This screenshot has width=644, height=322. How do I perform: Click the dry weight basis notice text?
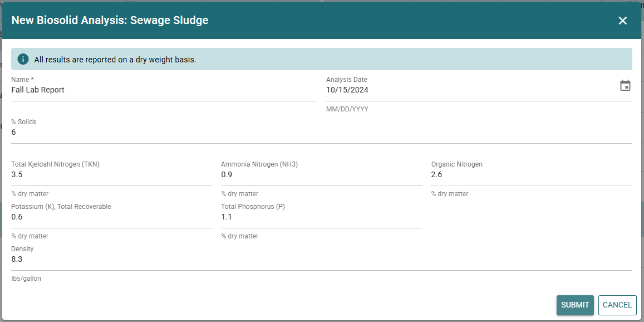pyautogui.click(x=115, y=60)
